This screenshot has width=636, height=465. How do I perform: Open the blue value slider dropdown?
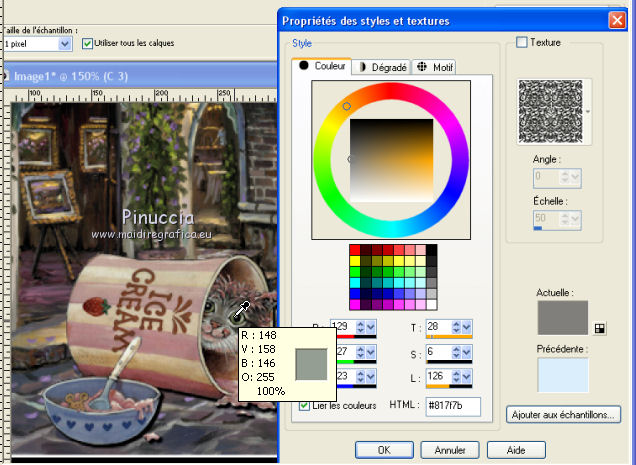pyautogui.click(x=371, y=377)
